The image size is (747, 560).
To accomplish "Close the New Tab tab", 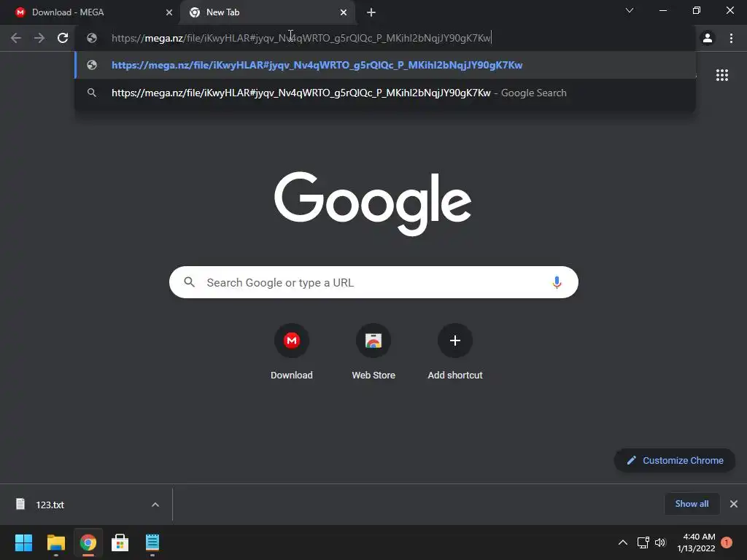I will tap(344, 12).
